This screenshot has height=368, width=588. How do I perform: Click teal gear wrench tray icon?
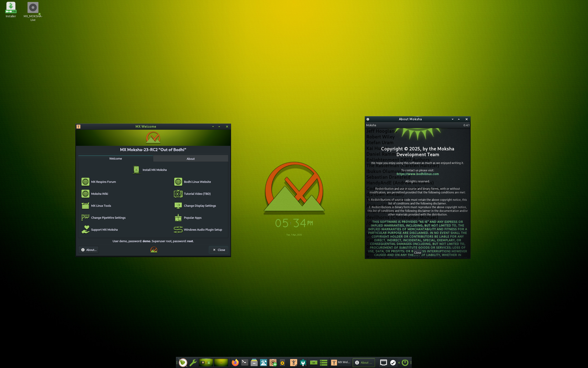(x=303, y=362)
